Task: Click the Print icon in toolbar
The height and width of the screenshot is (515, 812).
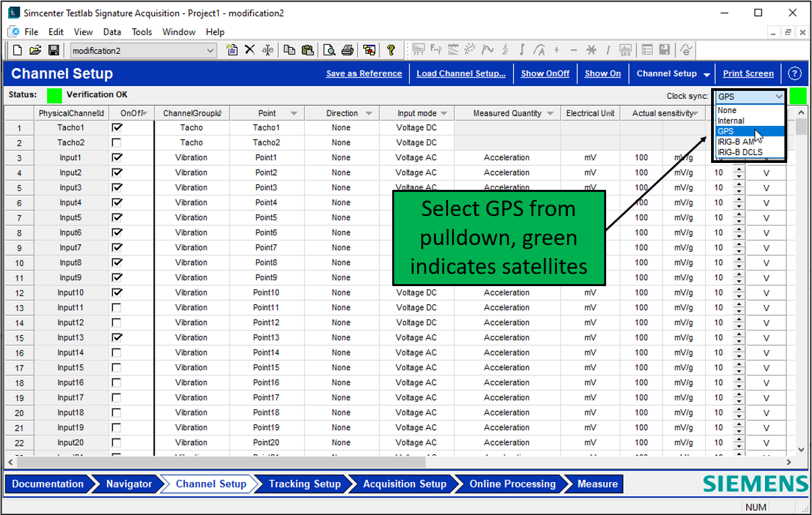Action: tap(347, 50)
